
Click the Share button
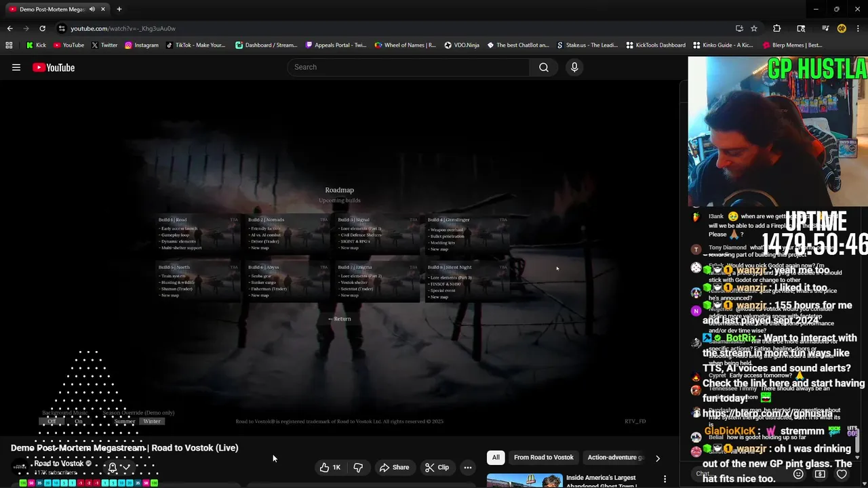pyautogui.click(x=394, y=467)
